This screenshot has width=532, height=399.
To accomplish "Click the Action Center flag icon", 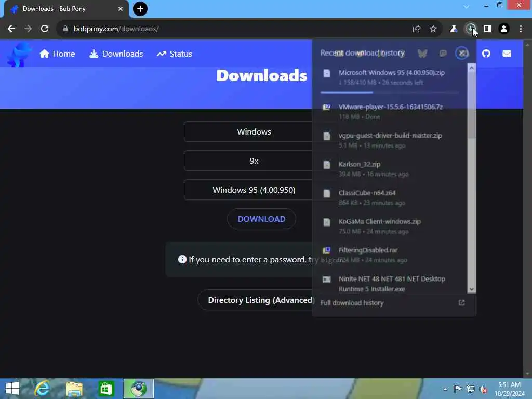I will click(458, 389).
